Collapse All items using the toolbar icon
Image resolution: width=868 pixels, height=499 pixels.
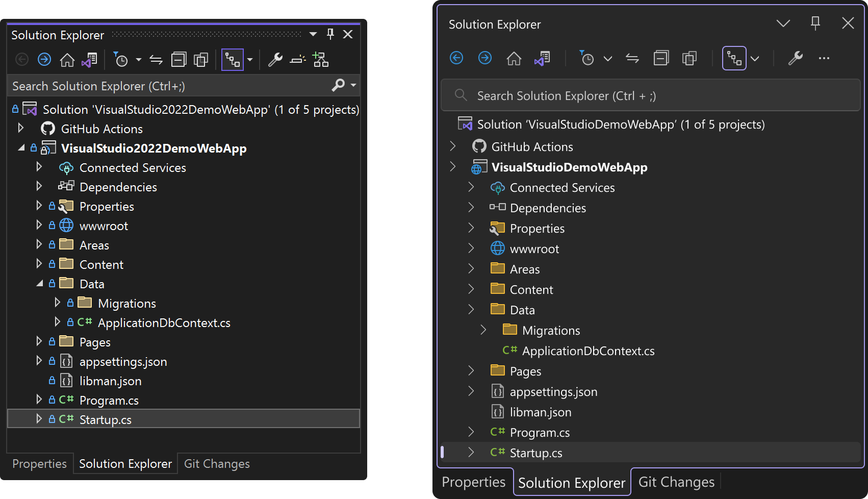coord(178,59)
